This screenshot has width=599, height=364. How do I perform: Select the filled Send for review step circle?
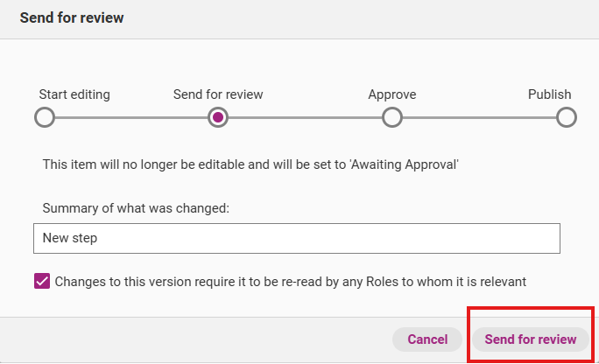(218, 117)
